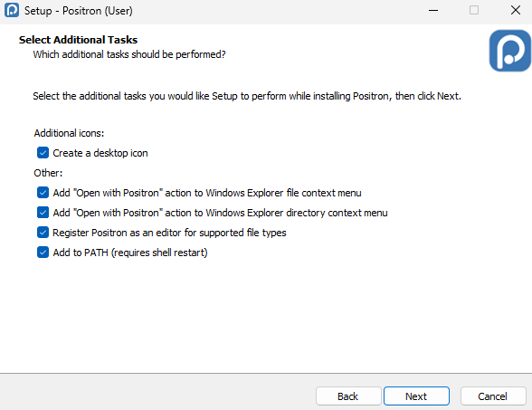Cancel the Positron installation
The height and width of the screenshot is (410, 532).
[x=492, y=396]
